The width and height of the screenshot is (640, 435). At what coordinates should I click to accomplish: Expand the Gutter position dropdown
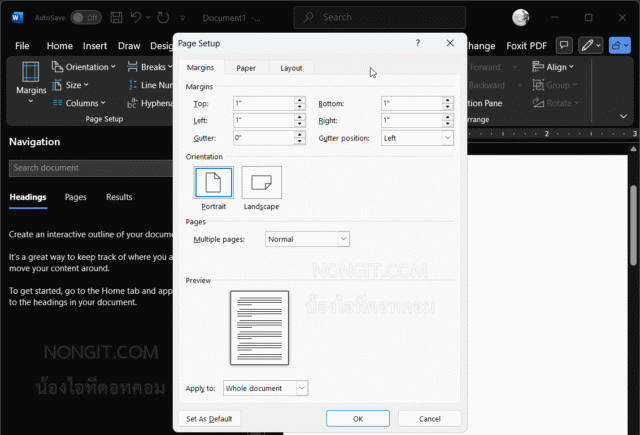click(417, 138)
